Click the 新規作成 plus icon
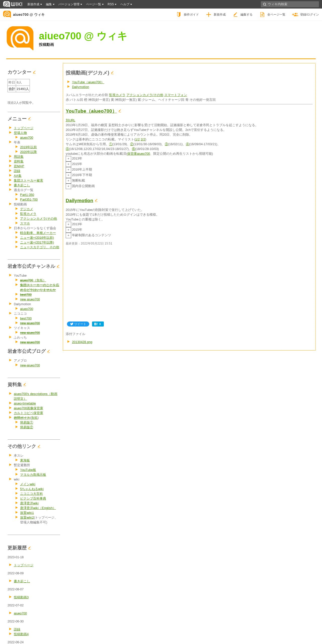The image size is (322, 644). coord(208,15)
